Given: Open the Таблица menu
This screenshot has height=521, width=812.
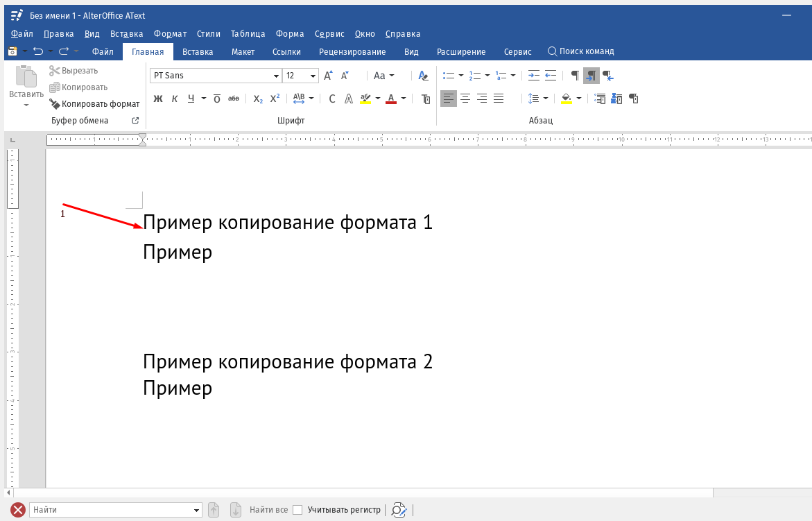Looking at the screenshot, I should click(248, 34).
